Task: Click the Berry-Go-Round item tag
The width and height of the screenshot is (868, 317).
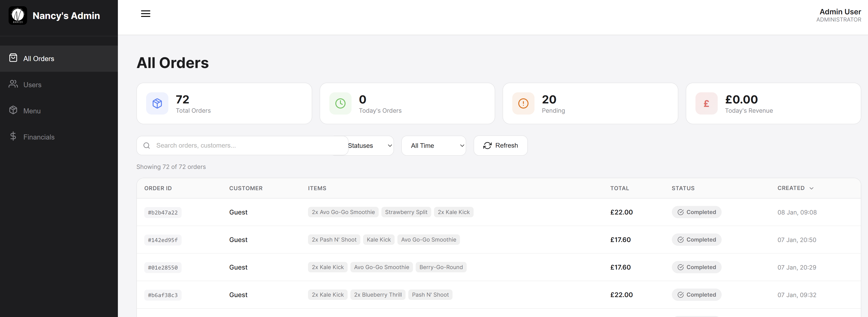Action: click(441, 267)
